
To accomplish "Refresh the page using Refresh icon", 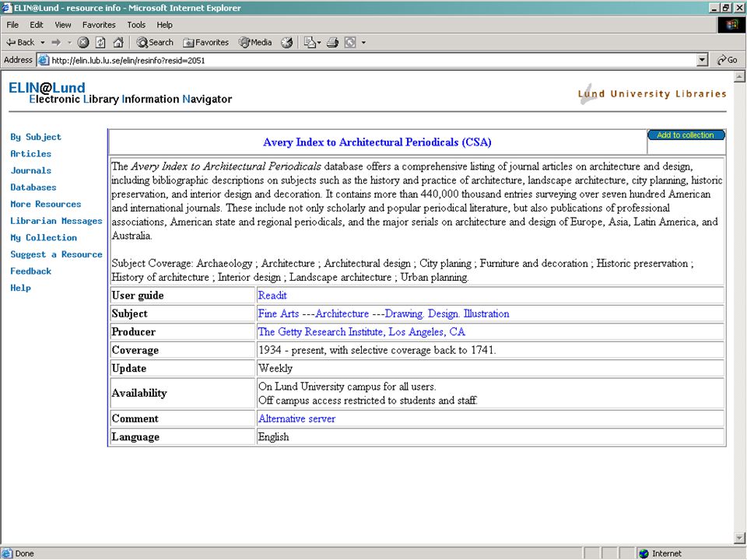I will [100, 42].
